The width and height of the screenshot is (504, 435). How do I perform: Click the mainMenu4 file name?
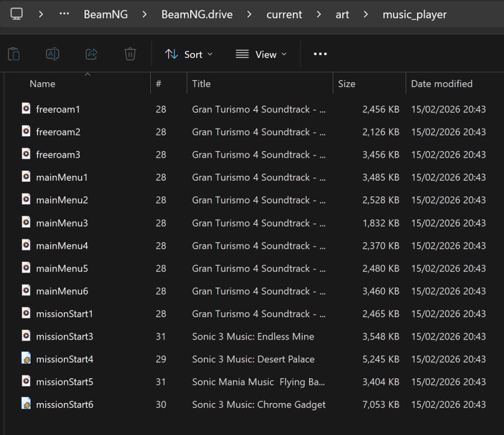[x=62, y=246]
